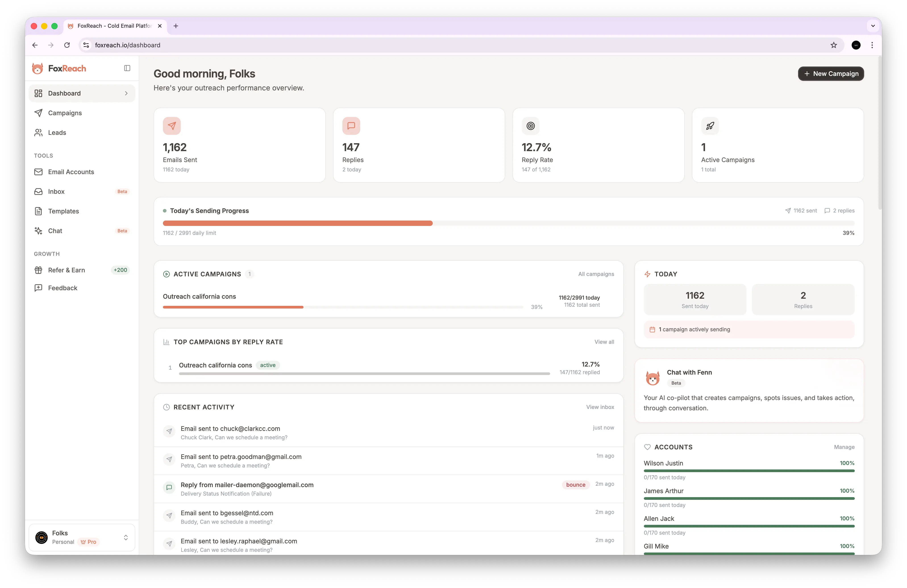Open email sent to petra.goodman@gmail.com
This screenshot has width=907, height=588.
[388, 461]
